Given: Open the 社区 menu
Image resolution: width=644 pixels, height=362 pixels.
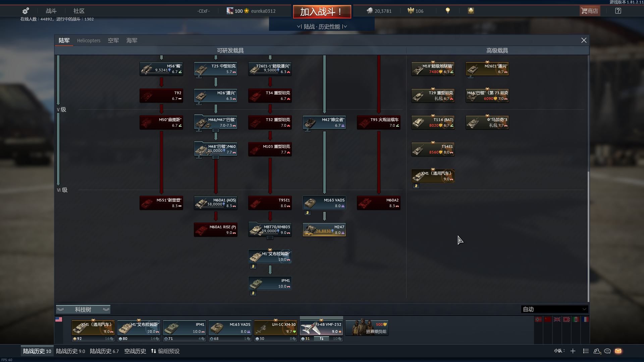Looking at the screenshot, I should [x=79, y=11].
